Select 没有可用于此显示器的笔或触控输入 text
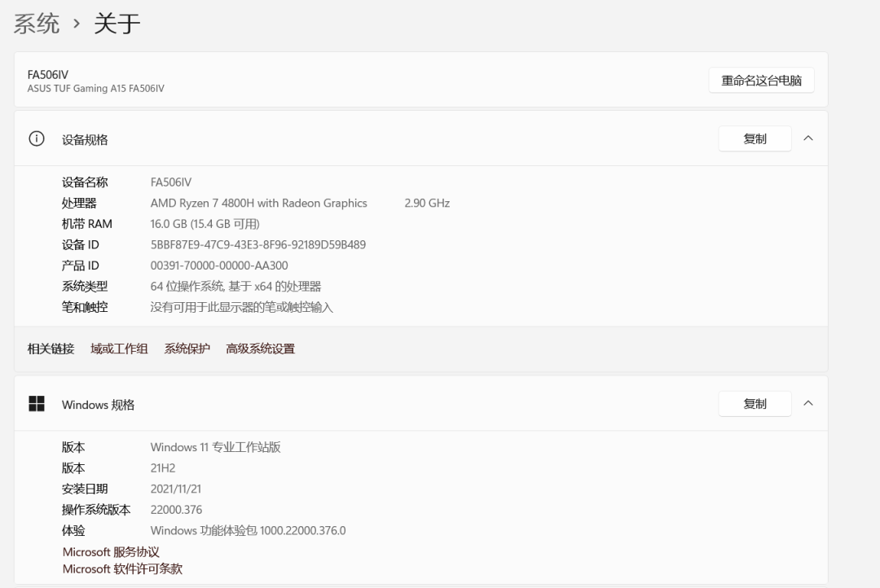This screenshot has height=588, width=880. pyautogui.click(x=242, y=307)
